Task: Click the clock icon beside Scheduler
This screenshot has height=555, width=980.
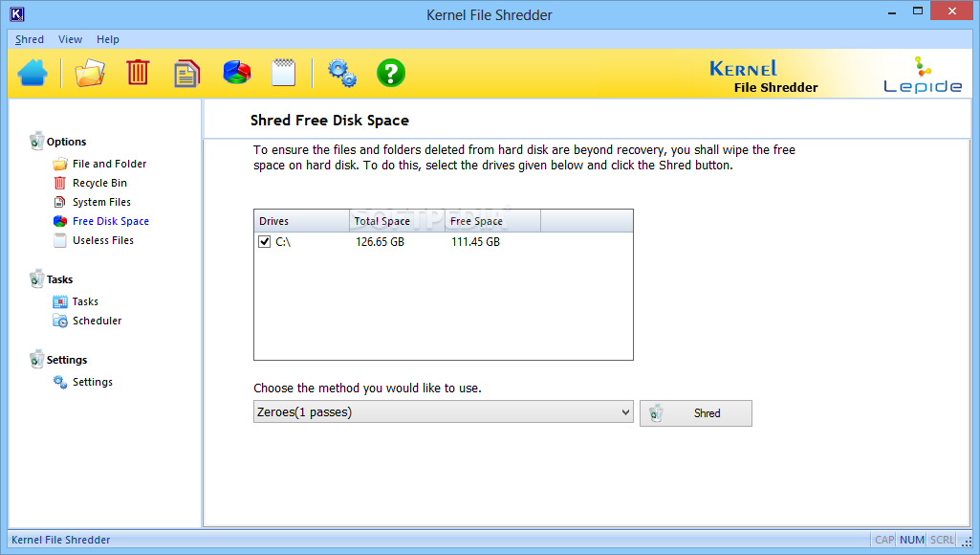Action: pos(60,321)
